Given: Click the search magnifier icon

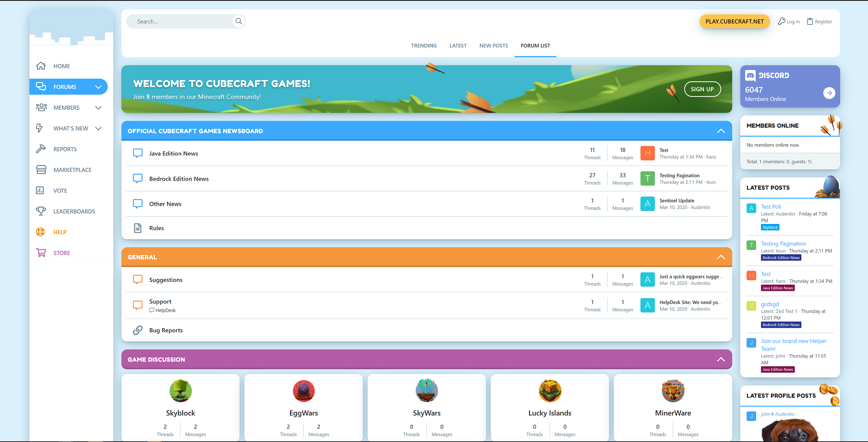Looking at the screenshot, I should pos(238,21).
